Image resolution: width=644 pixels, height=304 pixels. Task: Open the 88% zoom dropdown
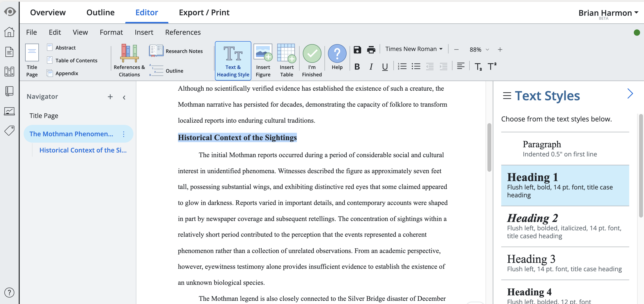[479, 50]
